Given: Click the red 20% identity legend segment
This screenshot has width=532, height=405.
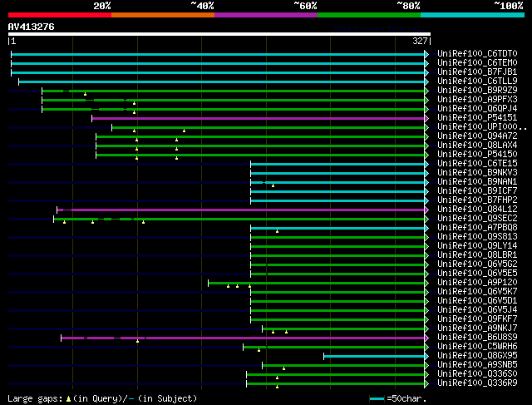Looking at the screenshot, I should 59,15.
